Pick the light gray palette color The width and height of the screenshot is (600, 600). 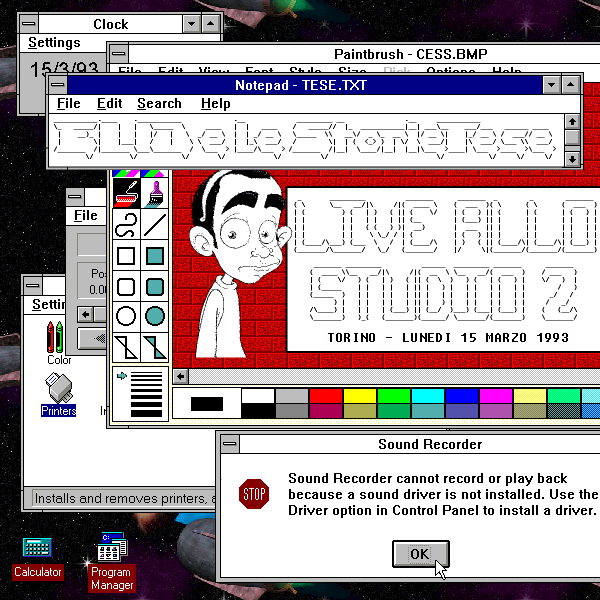(292, 396)
